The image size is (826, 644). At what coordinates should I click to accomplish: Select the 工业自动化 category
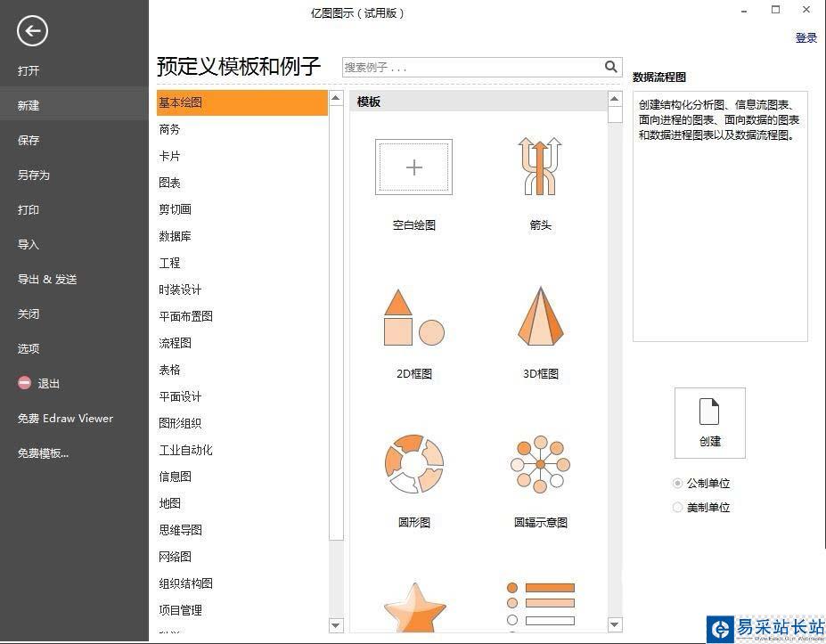pos(186,450)
